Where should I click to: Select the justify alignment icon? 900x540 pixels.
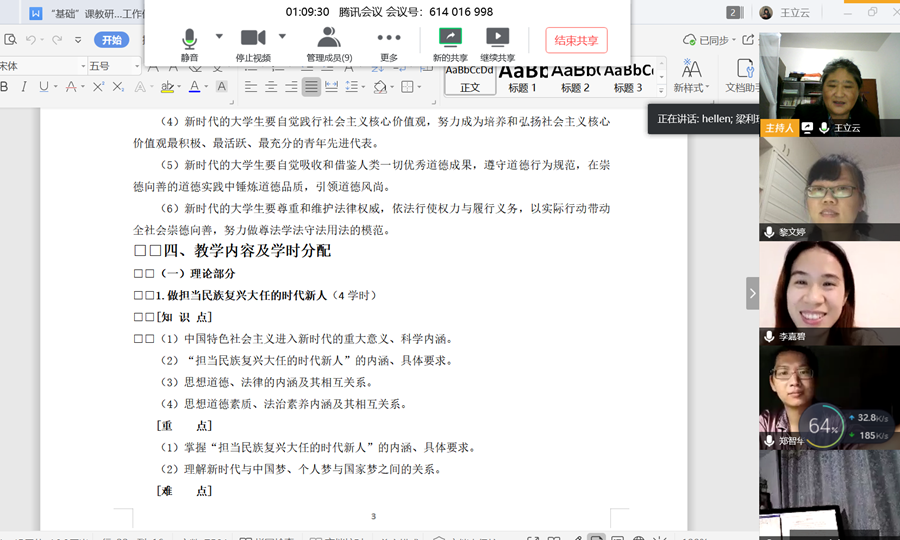pos(311,88)
